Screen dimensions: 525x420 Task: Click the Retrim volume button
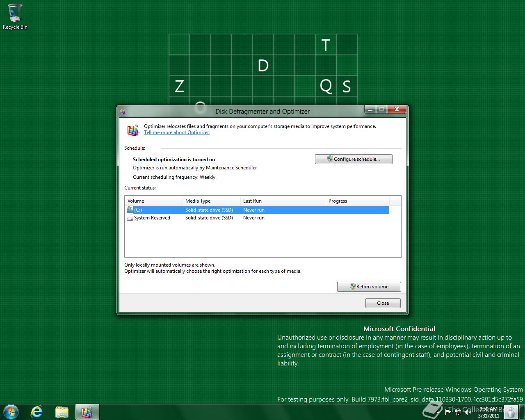tap(369, 287)
